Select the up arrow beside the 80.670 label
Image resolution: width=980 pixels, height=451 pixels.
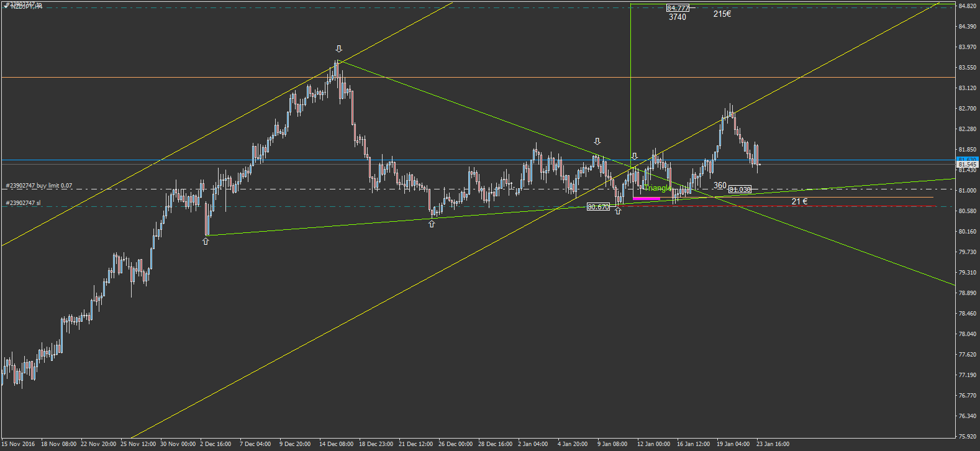(x=618, y=211)
